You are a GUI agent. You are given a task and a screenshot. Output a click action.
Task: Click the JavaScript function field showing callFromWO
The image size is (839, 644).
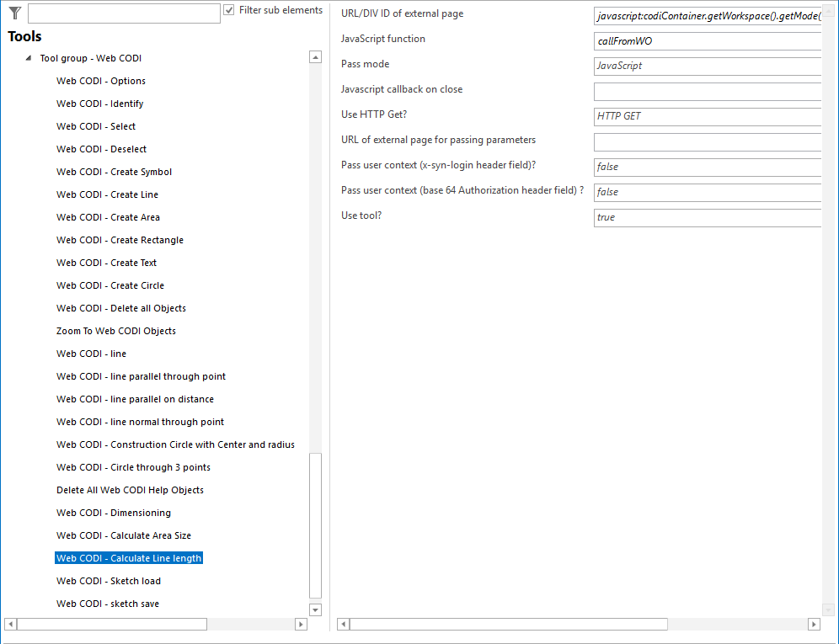tap(708, 40)
